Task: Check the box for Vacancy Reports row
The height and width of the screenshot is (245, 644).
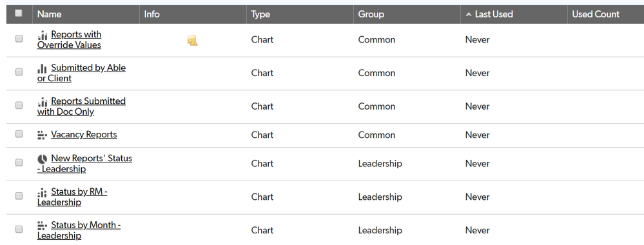Action: coord(19,134)
